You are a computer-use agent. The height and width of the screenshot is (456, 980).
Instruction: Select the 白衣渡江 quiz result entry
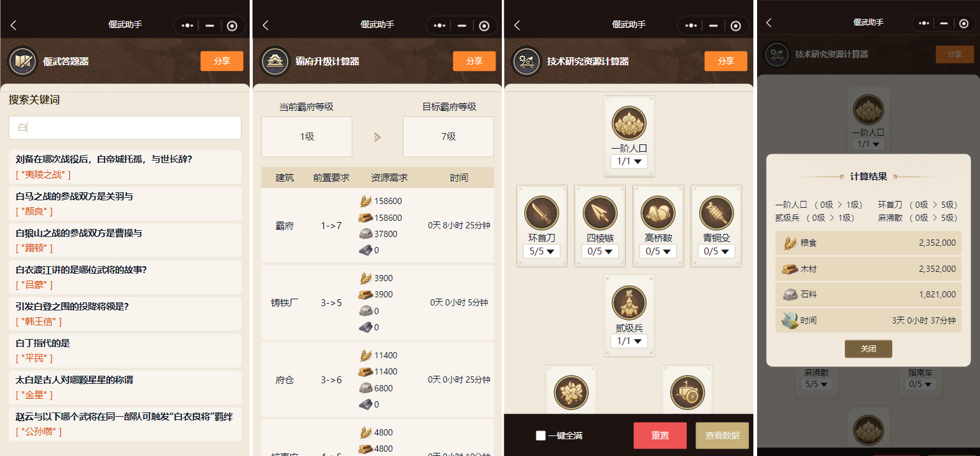tap(125, 277)
